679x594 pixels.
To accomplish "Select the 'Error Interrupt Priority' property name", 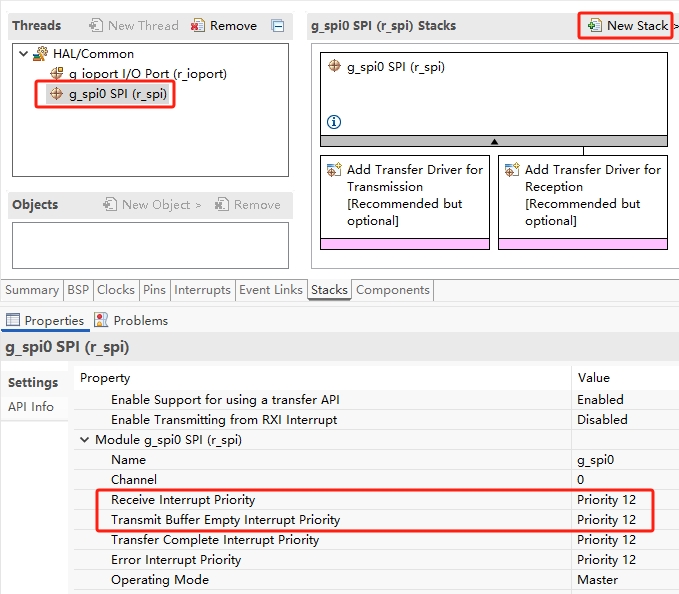I will click(x=176, y=560).
